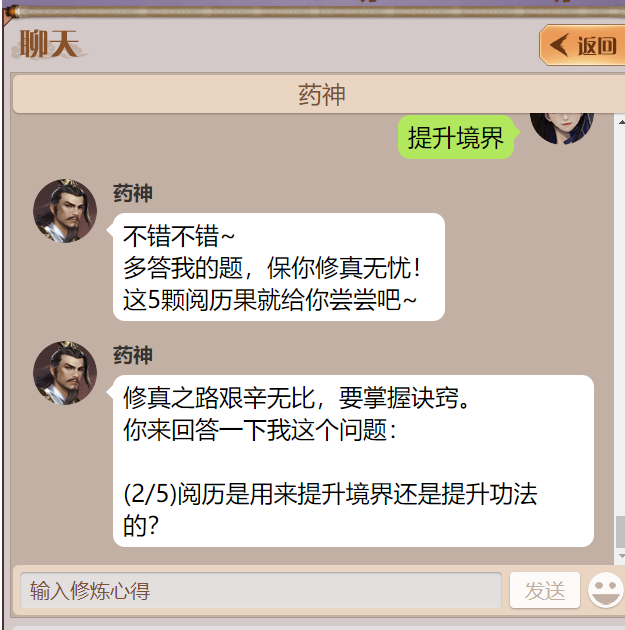Click the 返回 back button
This screenshot has width=625, height=630.
point(582,45)
